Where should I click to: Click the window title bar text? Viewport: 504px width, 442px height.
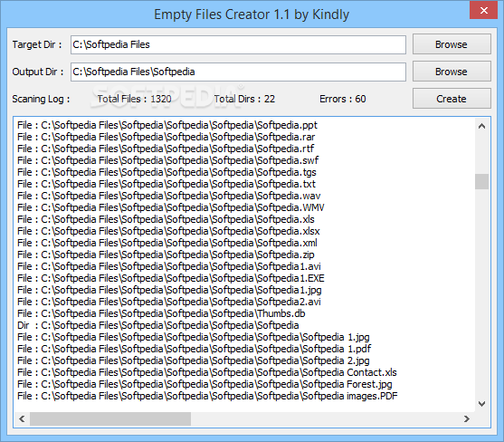252,14
